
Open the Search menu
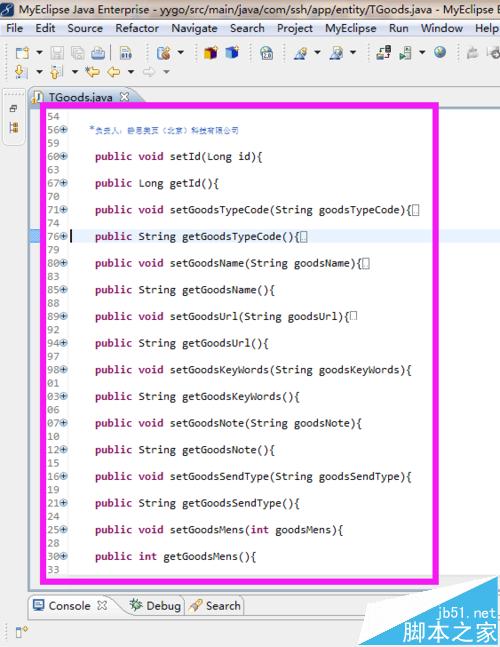[247, 28]
